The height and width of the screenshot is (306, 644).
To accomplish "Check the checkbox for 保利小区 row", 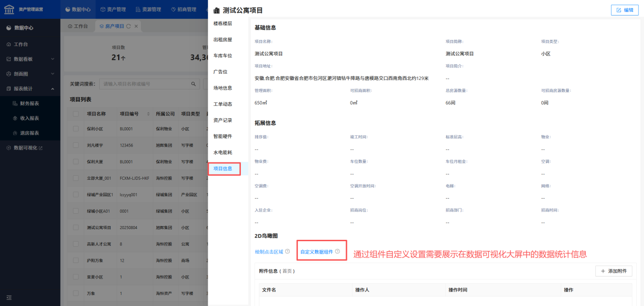I will pos(76,129).
